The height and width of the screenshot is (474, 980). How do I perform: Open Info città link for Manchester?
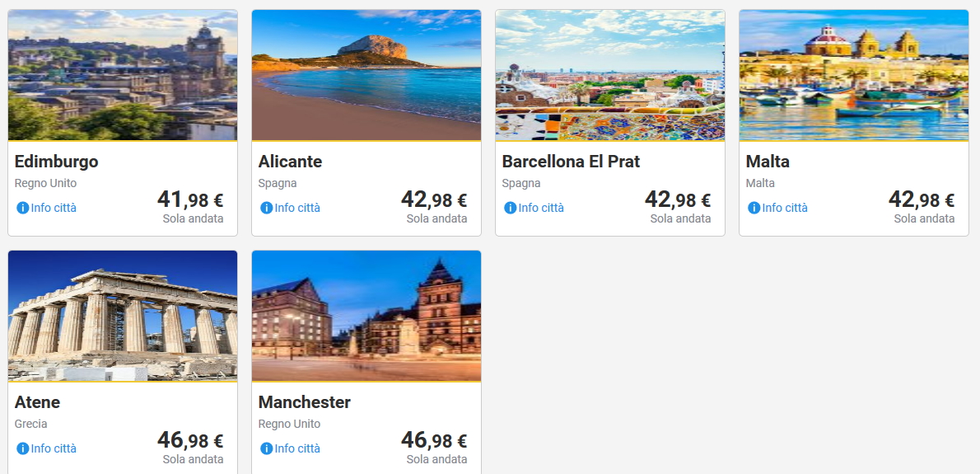tap(297, 448)
